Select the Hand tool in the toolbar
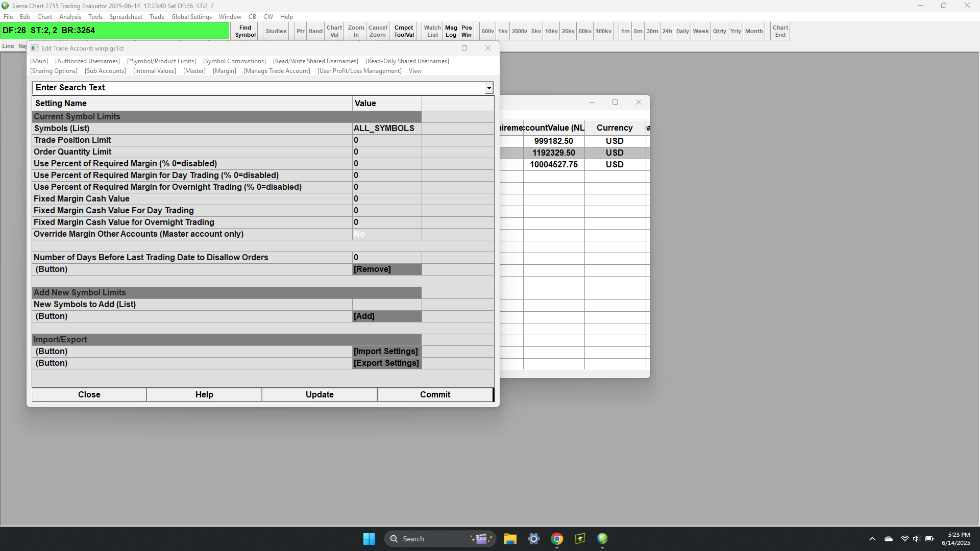This screenshot has height=551, width=980. point(315,31)
